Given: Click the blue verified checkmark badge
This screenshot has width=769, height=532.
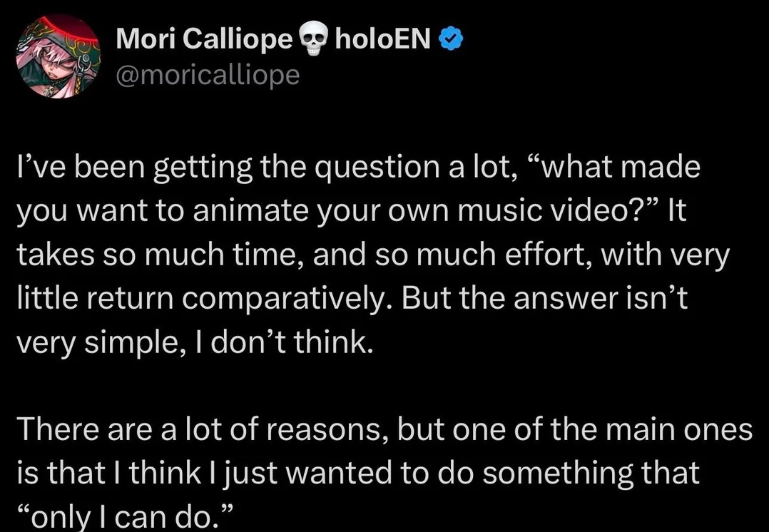Looking at the screenshot, I should (x=450, y=39).
